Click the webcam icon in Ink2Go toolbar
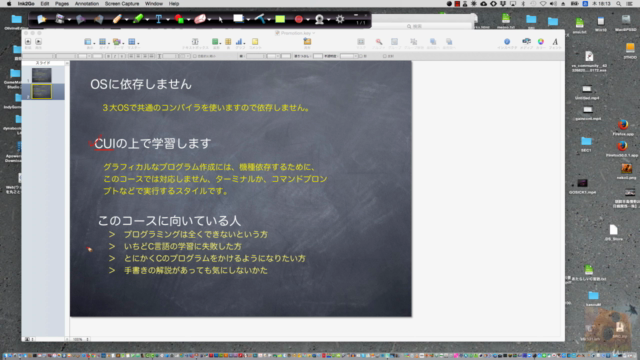640x360 pixels. (x=319, y=19)
